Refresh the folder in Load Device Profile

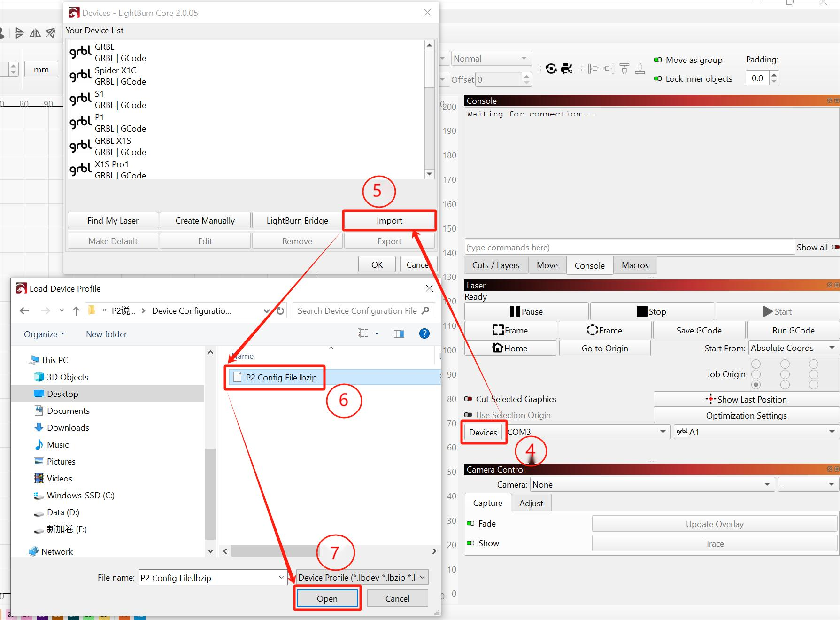pyautogui.click(x=280, y=311)
